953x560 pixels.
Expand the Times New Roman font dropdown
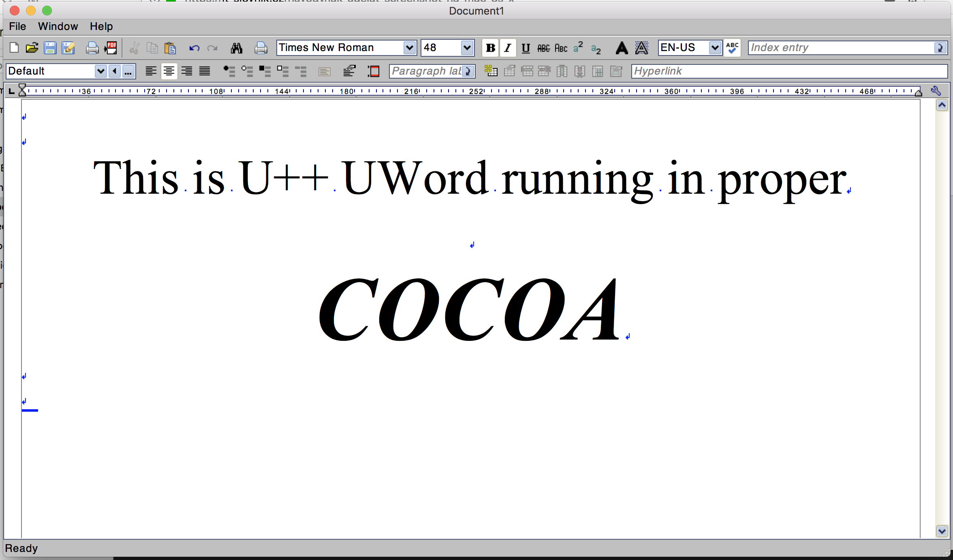tap(410, 48)
